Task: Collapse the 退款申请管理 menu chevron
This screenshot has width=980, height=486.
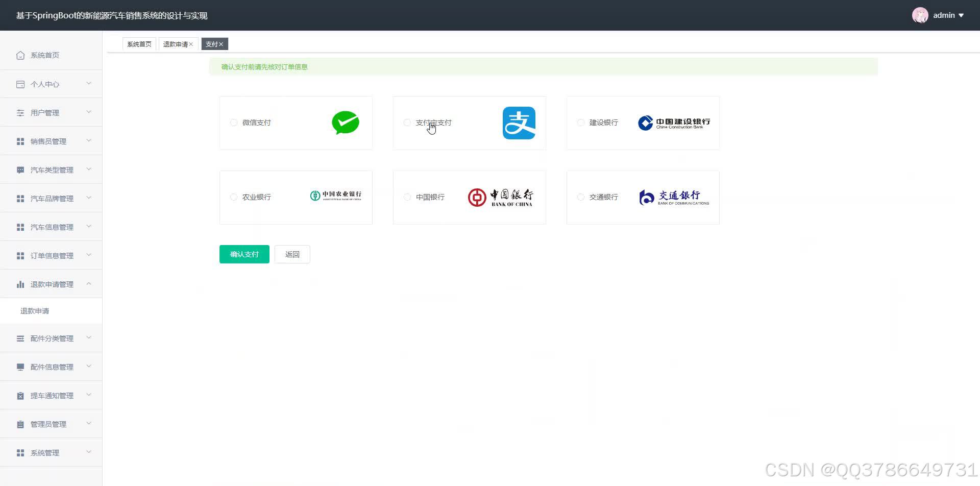Action: tap(89, 283)
